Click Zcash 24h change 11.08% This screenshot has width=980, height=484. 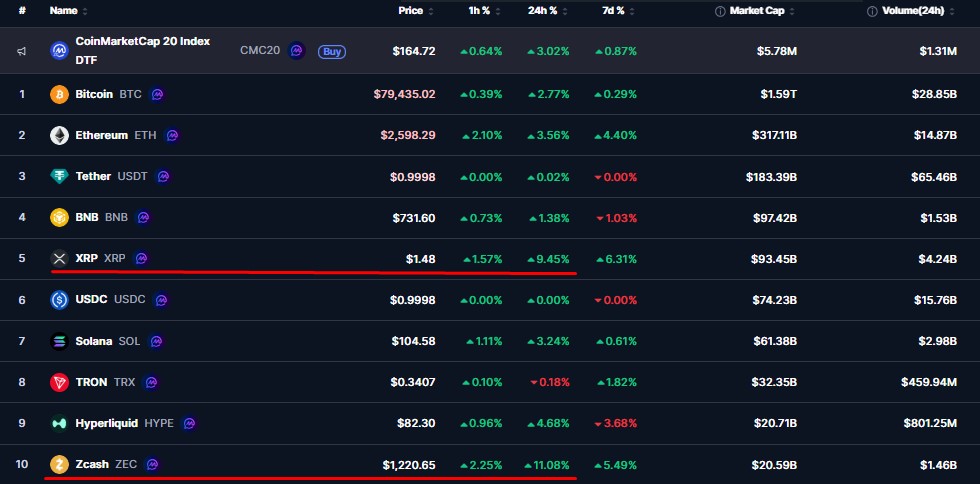click(546, 465)
